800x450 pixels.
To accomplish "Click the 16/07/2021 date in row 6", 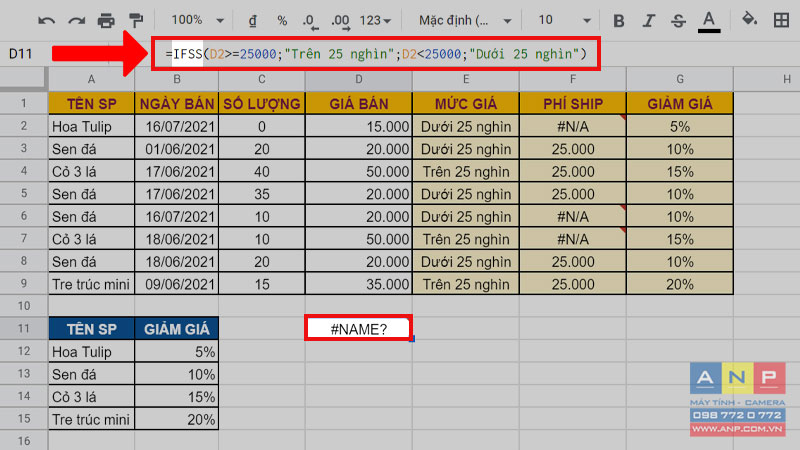I will click(x=177, y=216).
